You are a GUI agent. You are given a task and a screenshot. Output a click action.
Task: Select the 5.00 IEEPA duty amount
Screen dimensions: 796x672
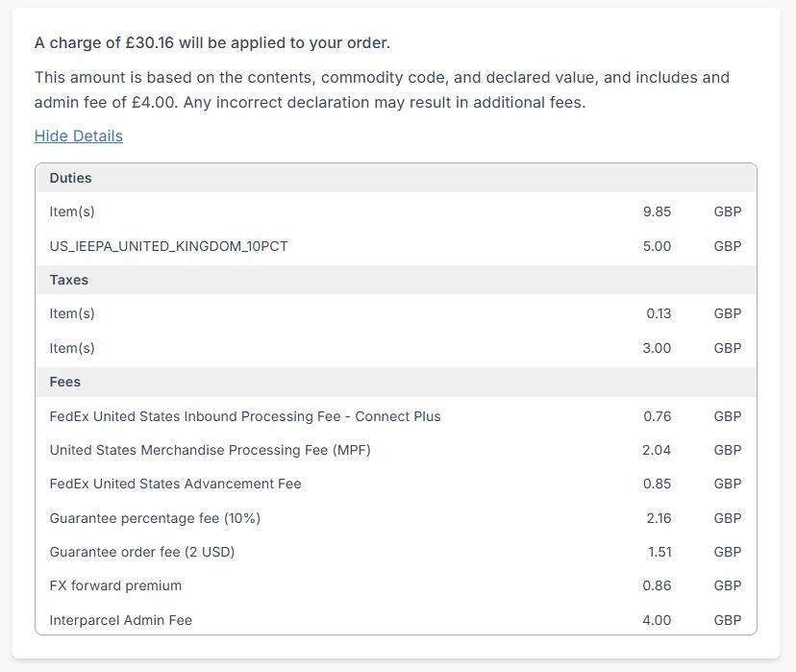click(x=657, y=246)
